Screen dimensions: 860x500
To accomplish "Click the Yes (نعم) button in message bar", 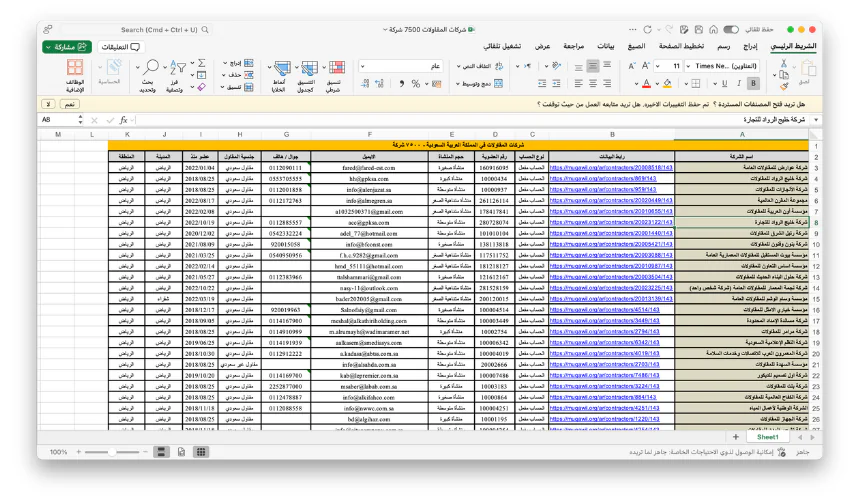I will coord(69,103).
